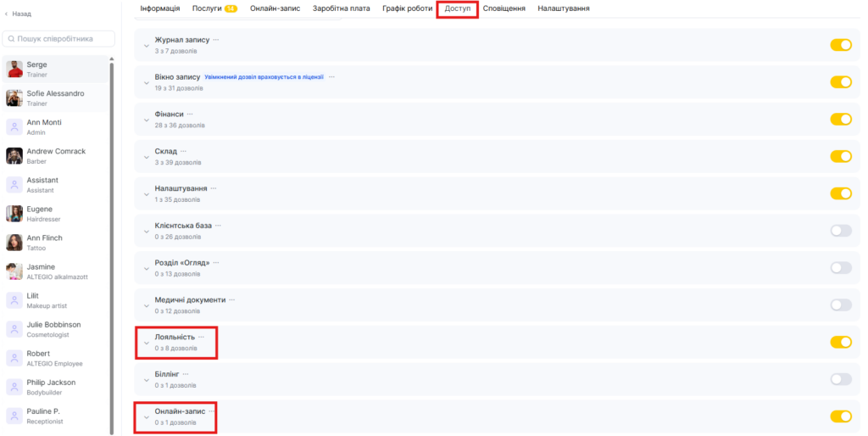Screen dimensions: 868x436
Task: Click Ann Monti's placeholder avatar icon
Action: tap(14, 126)
